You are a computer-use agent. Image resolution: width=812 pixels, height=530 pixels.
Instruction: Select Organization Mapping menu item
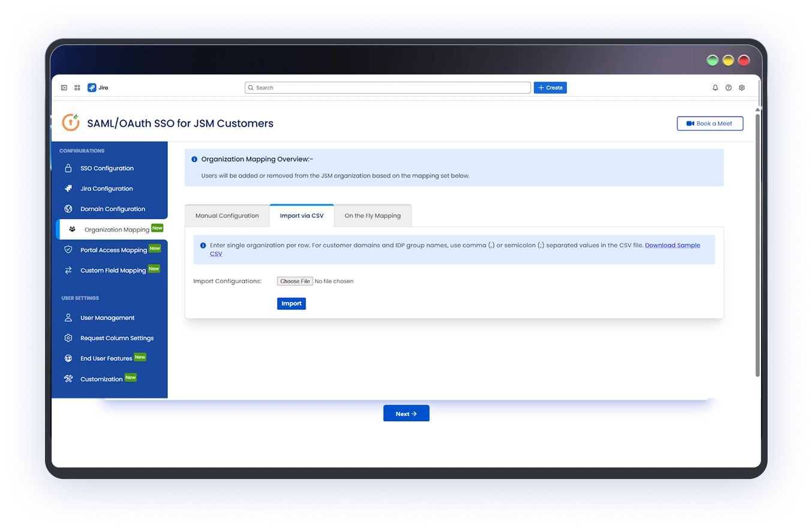(x=112, y=229)
